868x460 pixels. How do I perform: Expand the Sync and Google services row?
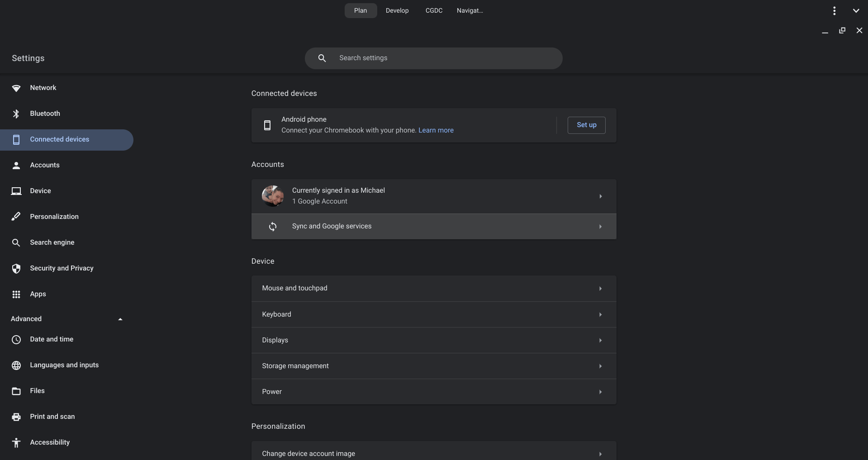601,226
